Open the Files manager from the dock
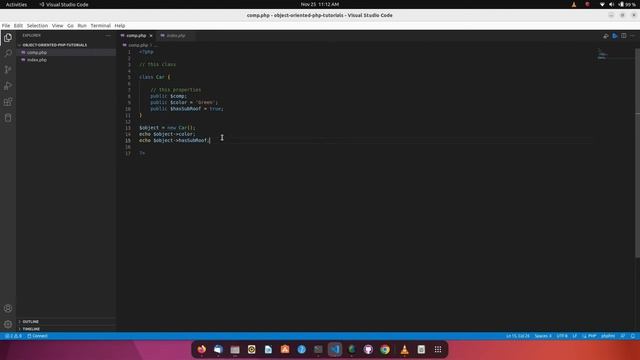The width and height of the screenshot is (640, 360). tap(235, 349)
